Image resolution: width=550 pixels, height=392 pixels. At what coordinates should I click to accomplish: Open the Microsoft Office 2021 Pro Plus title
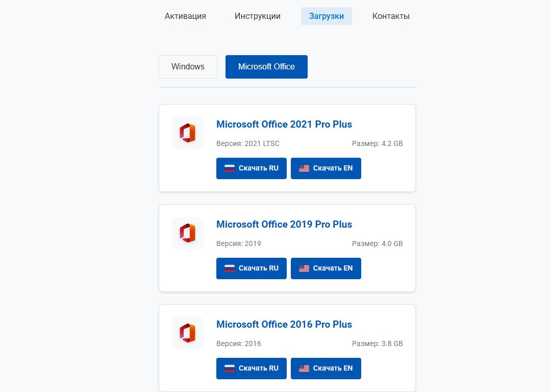[284, 125]
